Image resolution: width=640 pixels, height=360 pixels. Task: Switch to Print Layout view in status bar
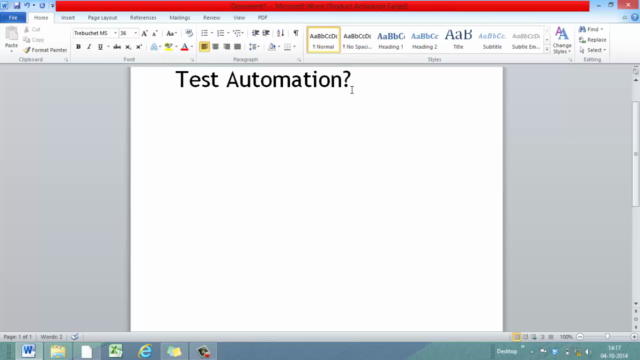tap(516, 337)
